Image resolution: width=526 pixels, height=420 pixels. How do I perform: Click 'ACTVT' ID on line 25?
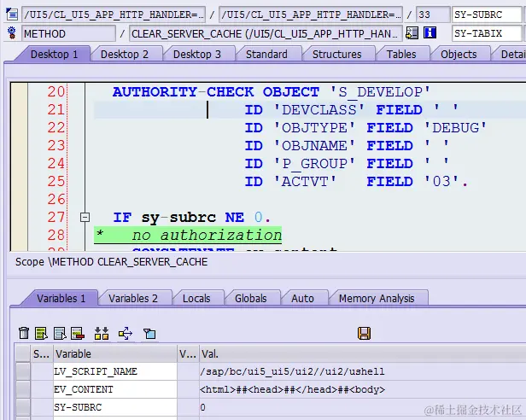305,181
